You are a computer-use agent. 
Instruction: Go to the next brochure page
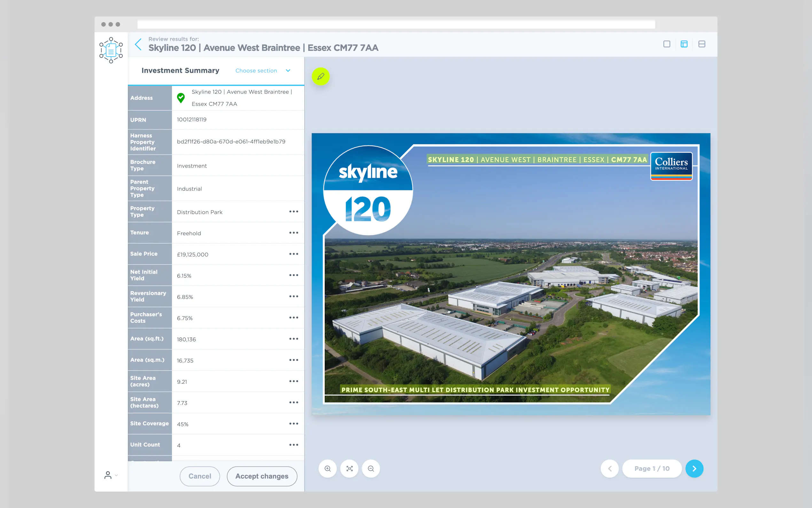coord(694,468)
